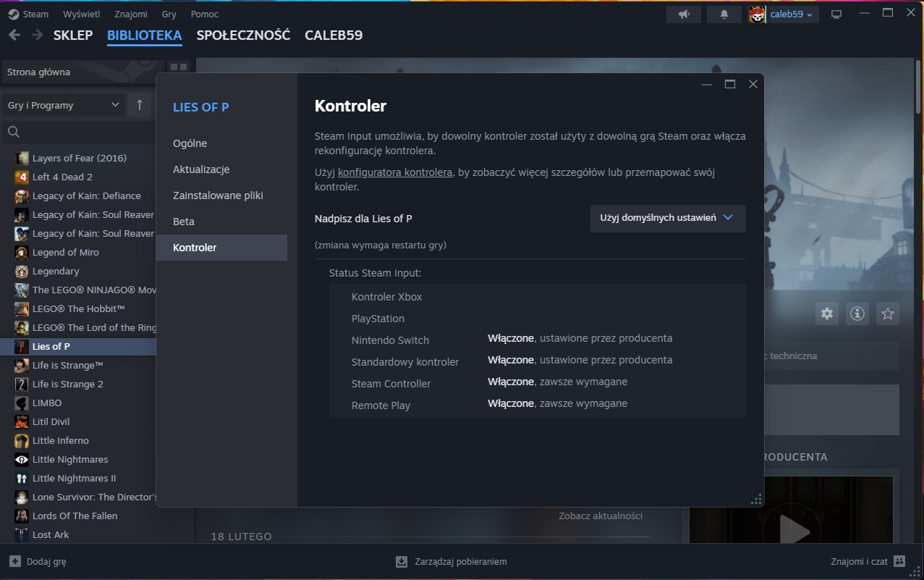Open the gear manage icon on the game page

click(827, 314)
